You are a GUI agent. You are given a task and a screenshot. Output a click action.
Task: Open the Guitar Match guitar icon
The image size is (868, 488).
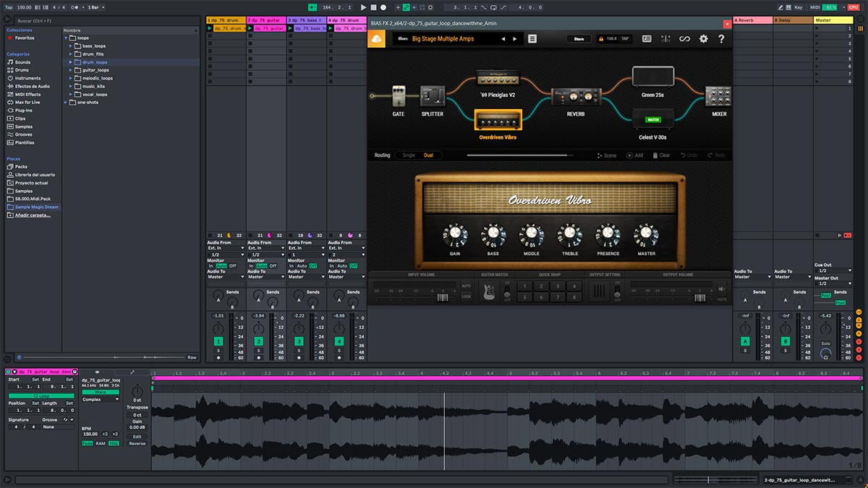tap(490, 291)
